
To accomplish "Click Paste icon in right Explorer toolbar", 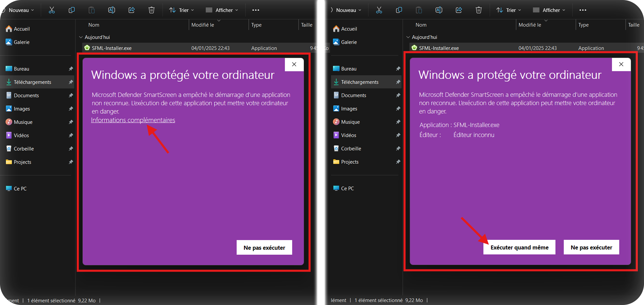I will point(419,10).
